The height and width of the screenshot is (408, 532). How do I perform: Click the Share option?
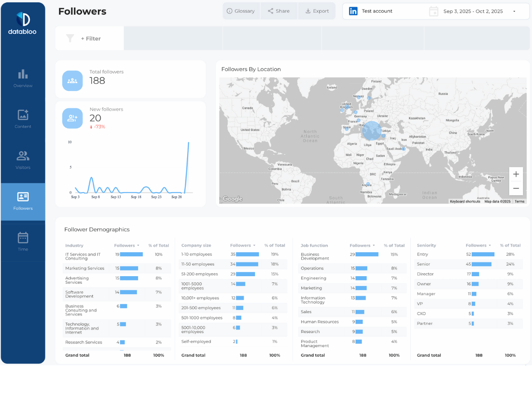coord(279,10)
